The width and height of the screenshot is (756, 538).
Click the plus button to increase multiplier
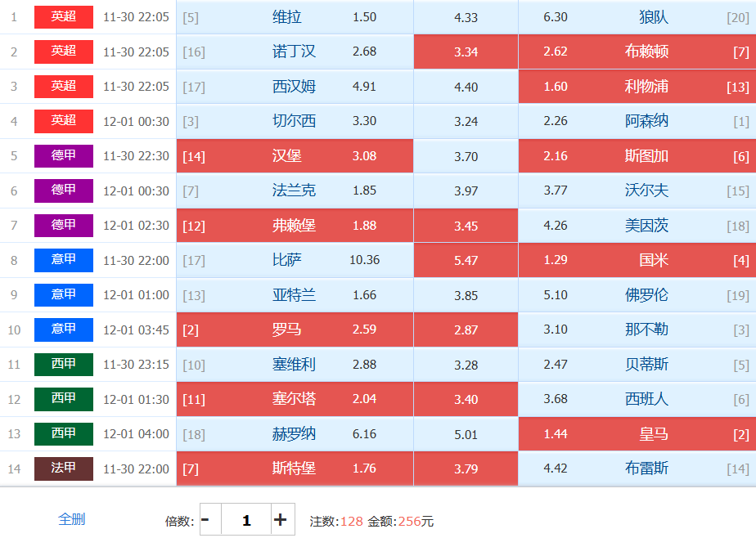(280, 520)
